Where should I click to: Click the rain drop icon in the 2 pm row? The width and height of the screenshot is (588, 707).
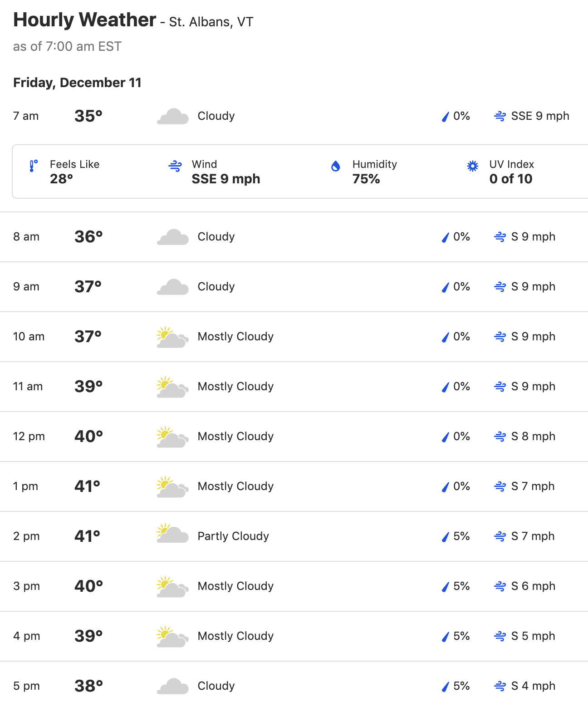pos(446,537)
